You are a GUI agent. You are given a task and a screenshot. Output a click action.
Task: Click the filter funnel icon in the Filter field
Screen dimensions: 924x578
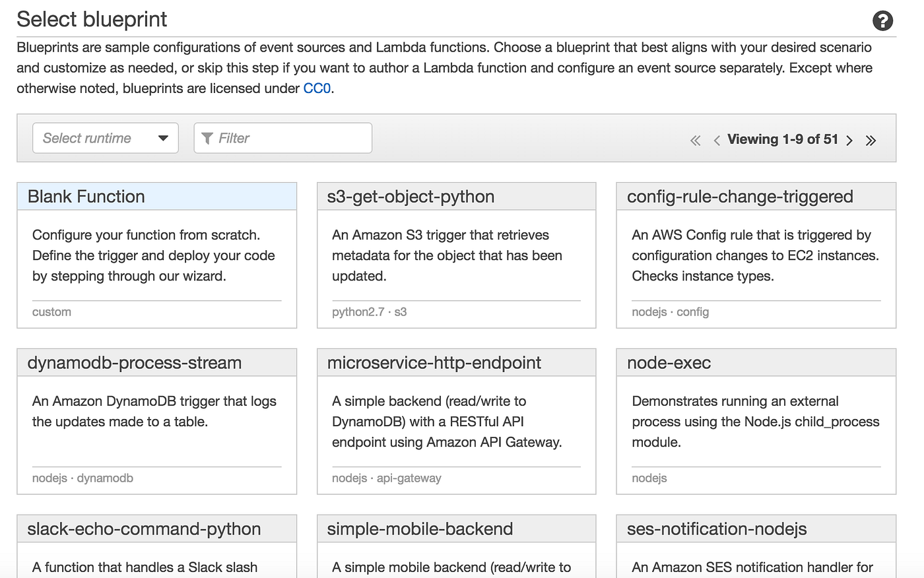pos(207,138)
